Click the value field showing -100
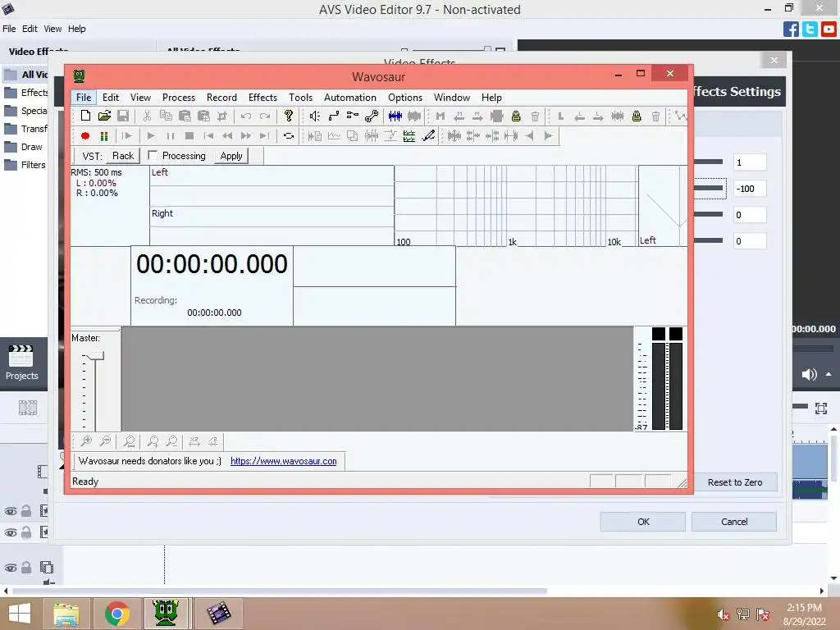This screenshot has width=840, height=630. [750, 189]
